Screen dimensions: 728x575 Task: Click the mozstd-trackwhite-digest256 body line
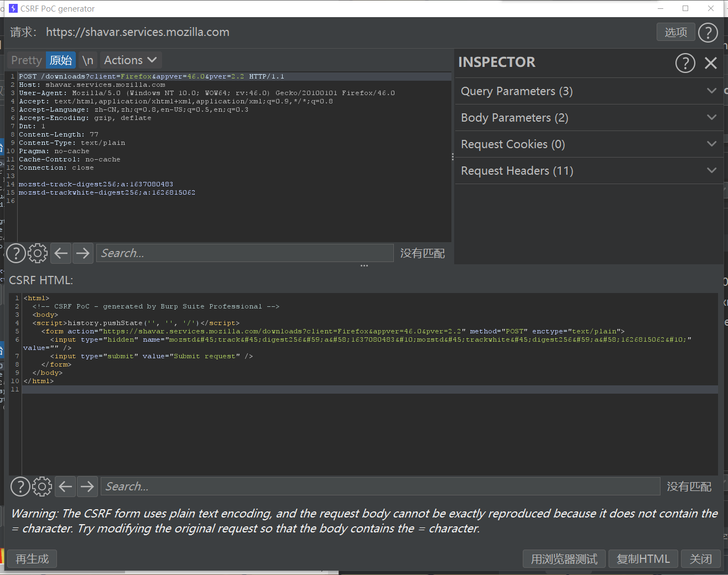click(107, 192)
